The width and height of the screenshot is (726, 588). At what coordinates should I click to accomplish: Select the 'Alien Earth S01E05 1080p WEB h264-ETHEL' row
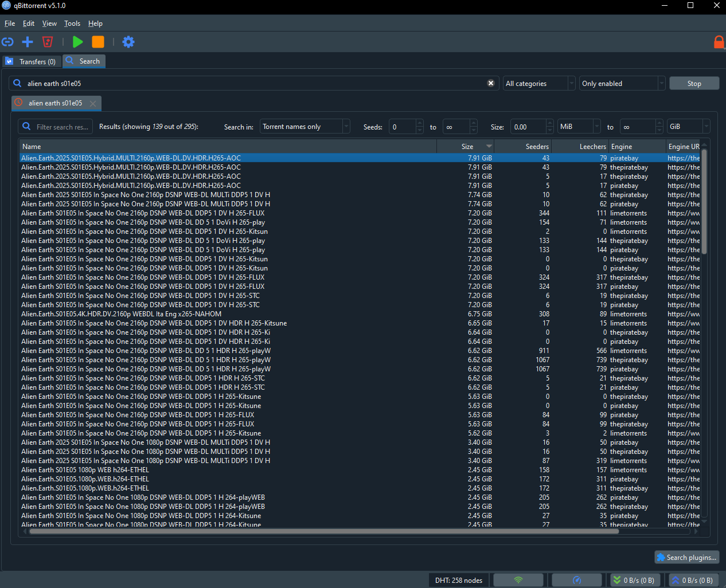(x=361, y=470)
